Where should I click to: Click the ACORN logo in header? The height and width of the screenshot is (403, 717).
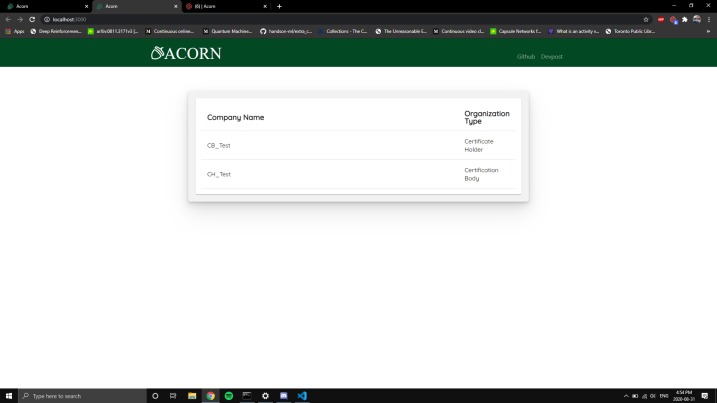point(186,53)
